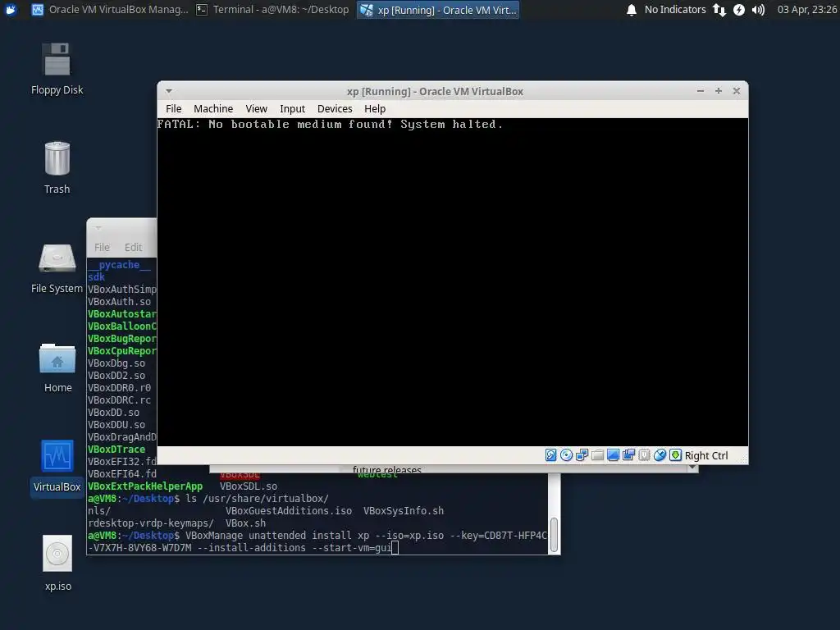Click VBoxDD2.so in terminal listing
The width and height of the screenshot is (840, 630).
pos(116,376)
